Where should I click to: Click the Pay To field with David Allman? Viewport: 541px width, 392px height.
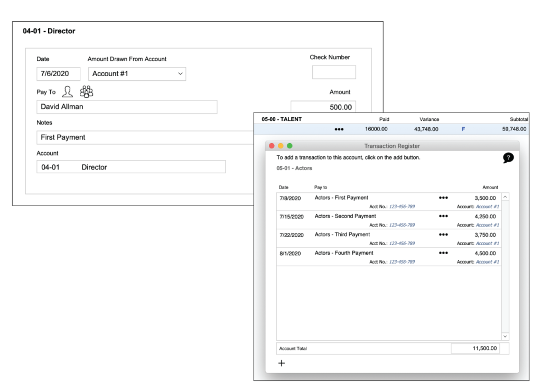[x=127, y=107]
